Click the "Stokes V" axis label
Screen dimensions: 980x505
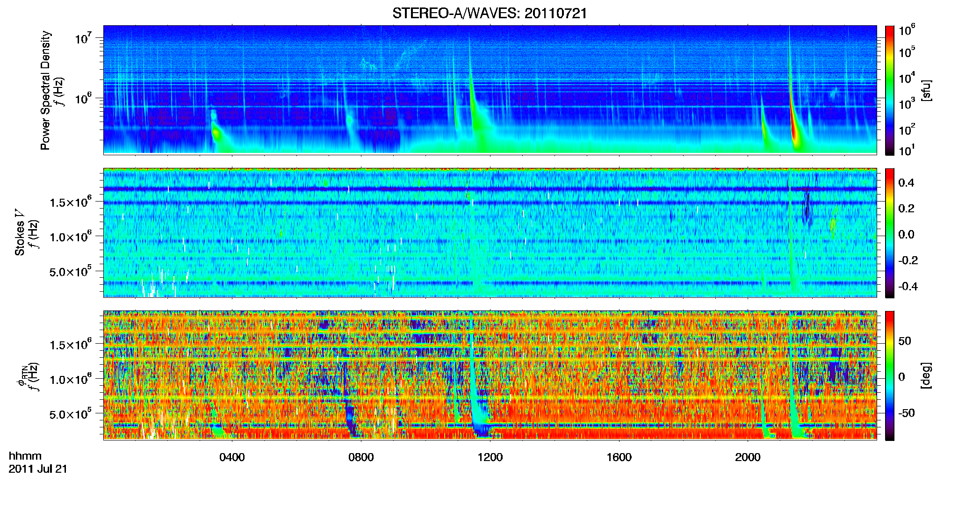click(20, 232)
